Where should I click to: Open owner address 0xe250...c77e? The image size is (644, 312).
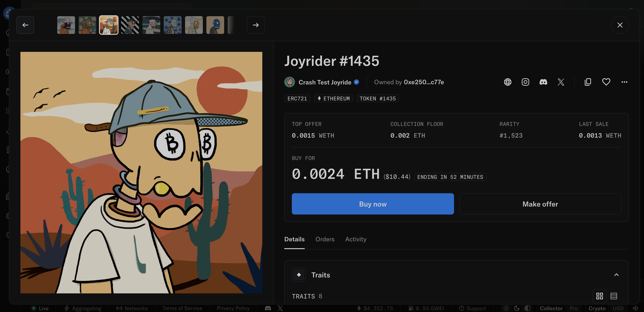pos(423,82)
